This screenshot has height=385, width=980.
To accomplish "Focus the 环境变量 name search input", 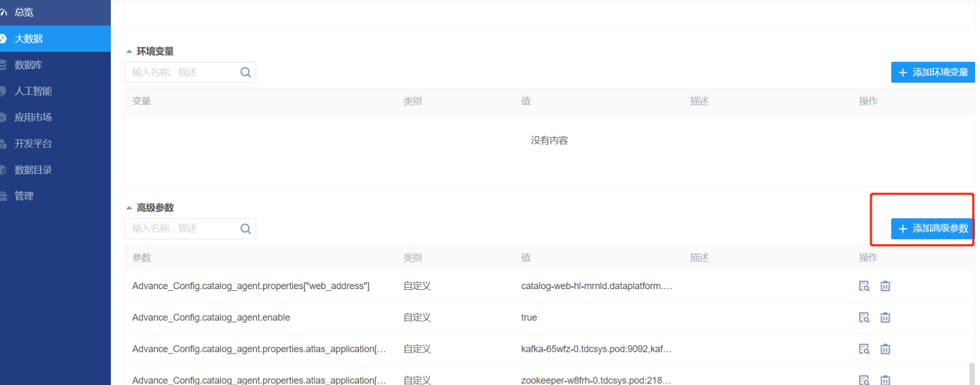I will pyautogui.click(x=181, y=72).
